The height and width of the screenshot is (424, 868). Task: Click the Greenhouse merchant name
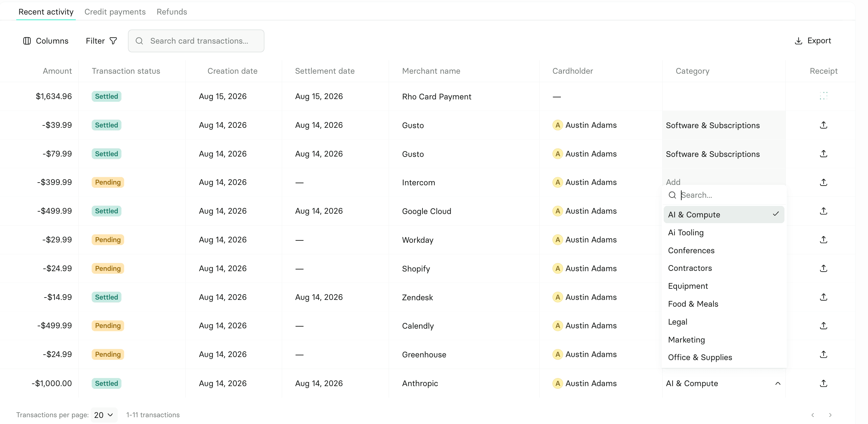(x=424, y=355)
